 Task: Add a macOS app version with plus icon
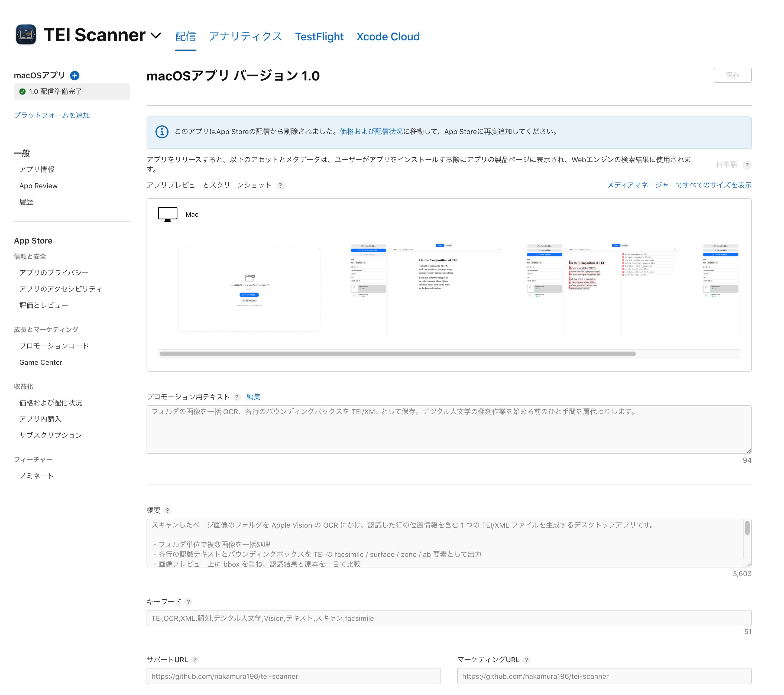(75, 76)
